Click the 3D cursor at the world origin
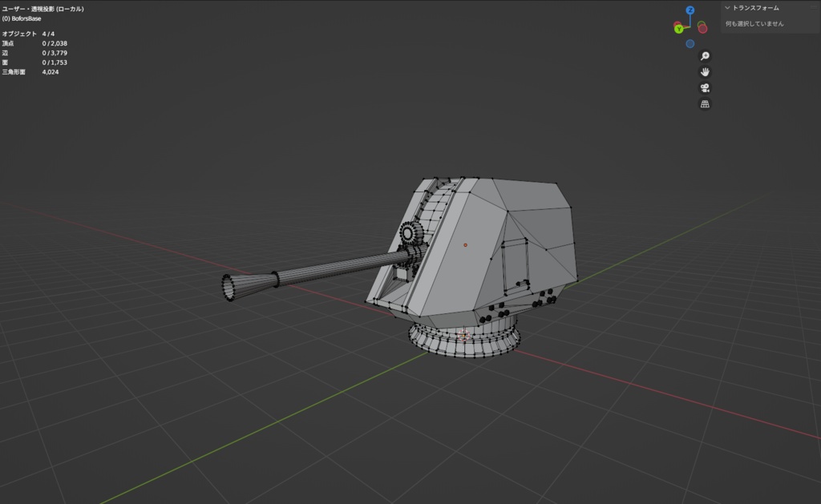 coord(463,334)
